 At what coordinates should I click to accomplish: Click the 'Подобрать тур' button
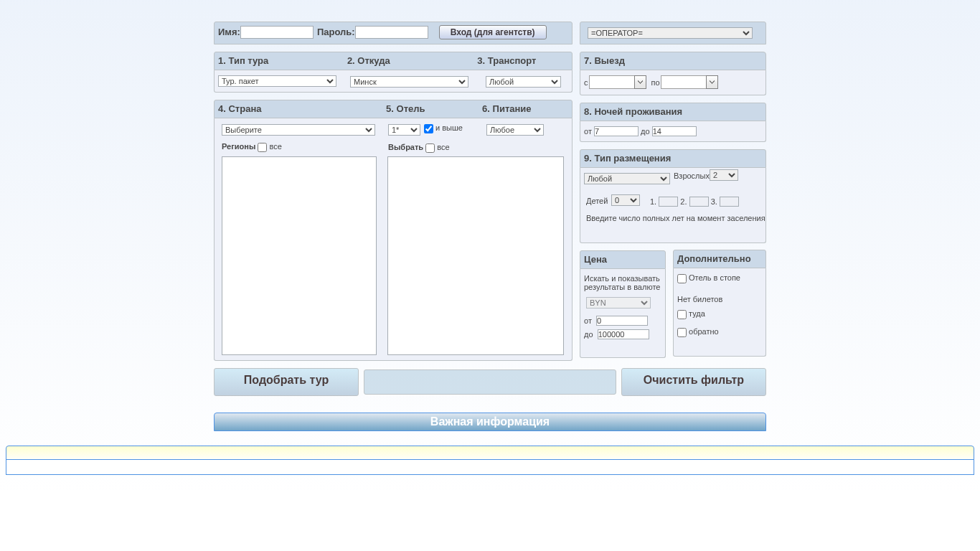[286, 381]
